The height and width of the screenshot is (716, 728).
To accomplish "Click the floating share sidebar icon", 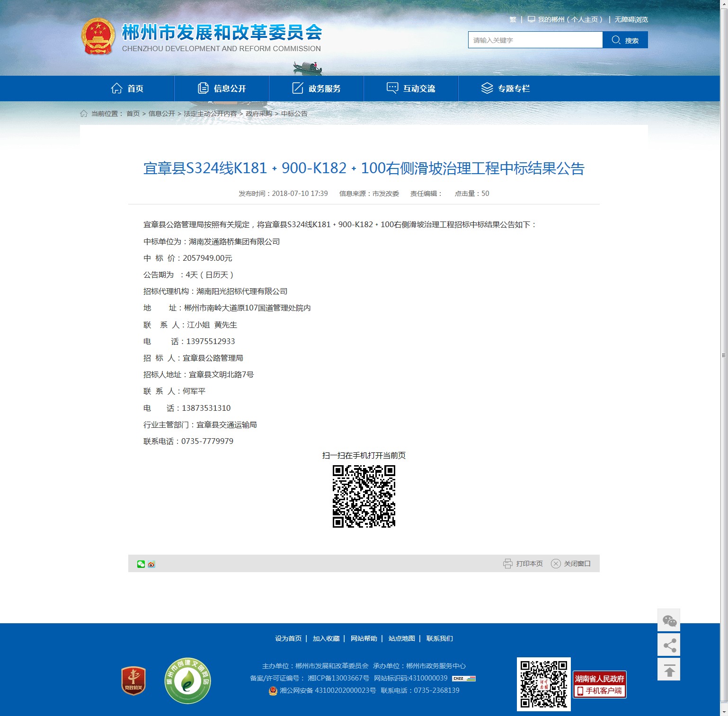I will click(x=669, y=645).
